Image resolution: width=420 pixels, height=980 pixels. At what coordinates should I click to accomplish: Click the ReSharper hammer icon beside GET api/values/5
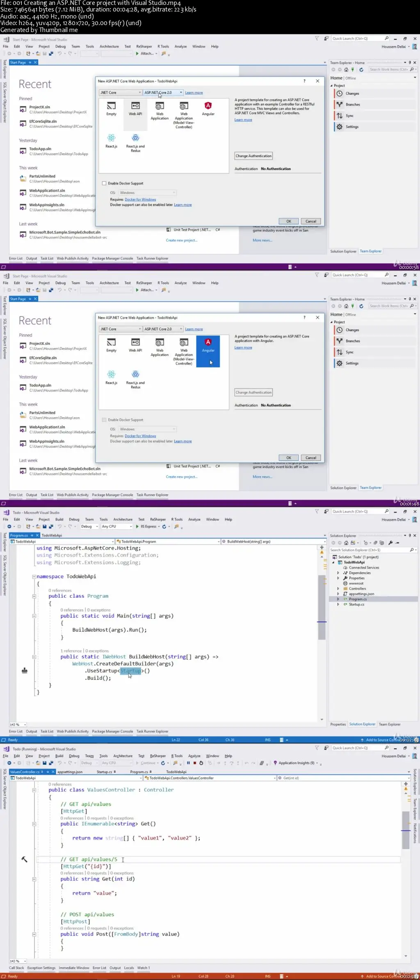coord(24,859)
